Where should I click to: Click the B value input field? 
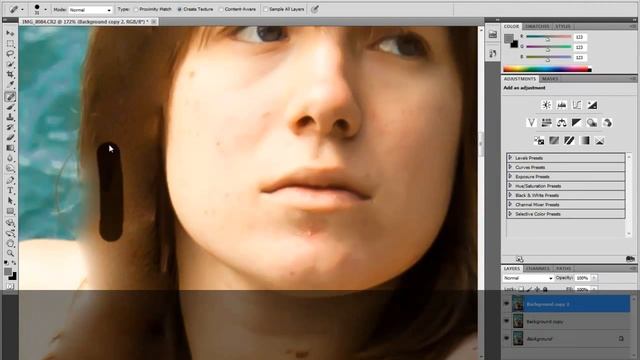tap(580, 58)
